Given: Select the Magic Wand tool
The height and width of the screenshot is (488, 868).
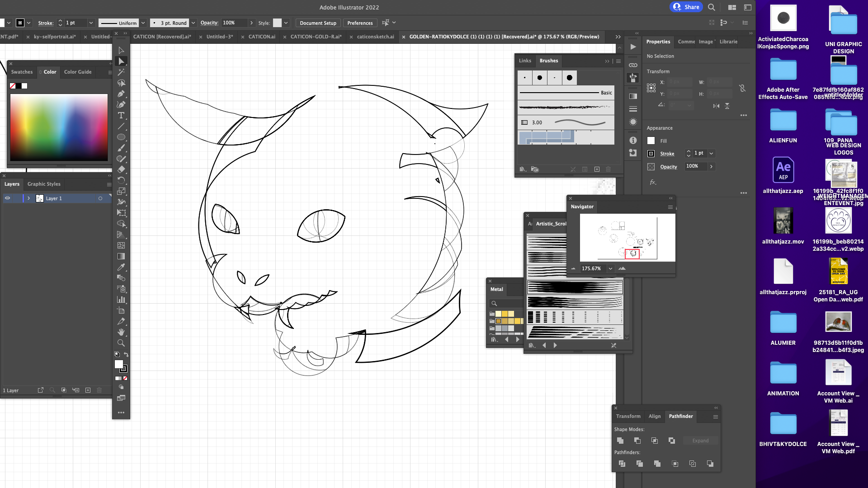Looking at the screenshot, I should [121, 72].
